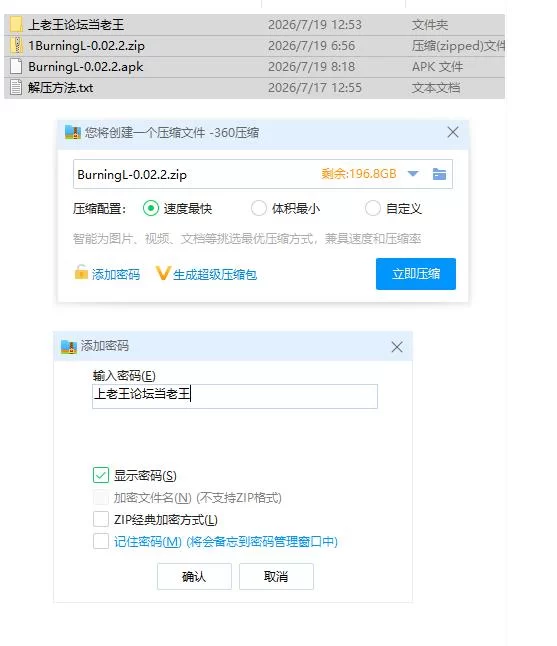Viewport: 557px width, 646px height.
Task: Select the 1BurningL-0.02.2.zip archive icon
Action: click(x=16, y=45)
